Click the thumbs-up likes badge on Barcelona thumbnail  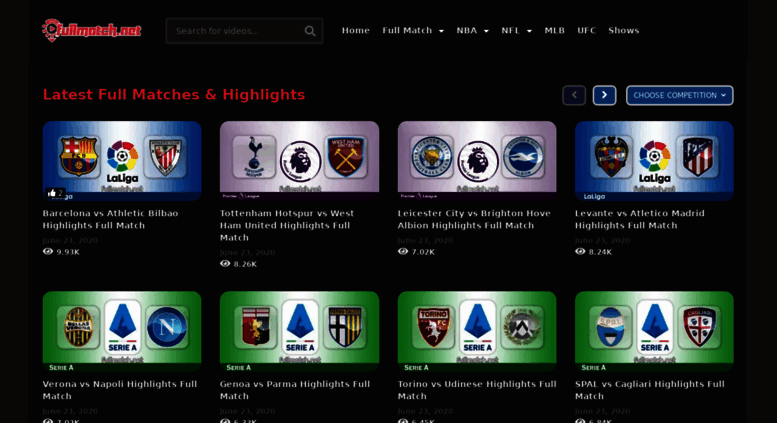click(x=55, y=193)
